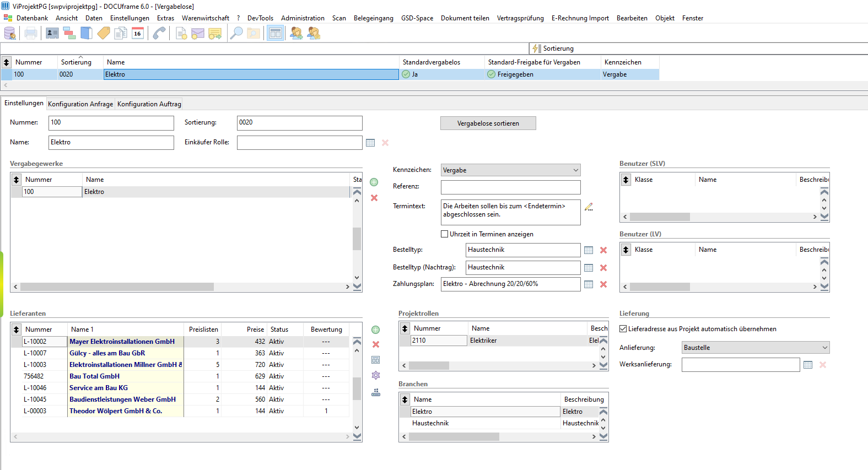Viewport: 868px width, 470px height.
Task: Uncheck Lieferadresse aus Projekt automatisch übernehmen
Action: tap(623, 329)
